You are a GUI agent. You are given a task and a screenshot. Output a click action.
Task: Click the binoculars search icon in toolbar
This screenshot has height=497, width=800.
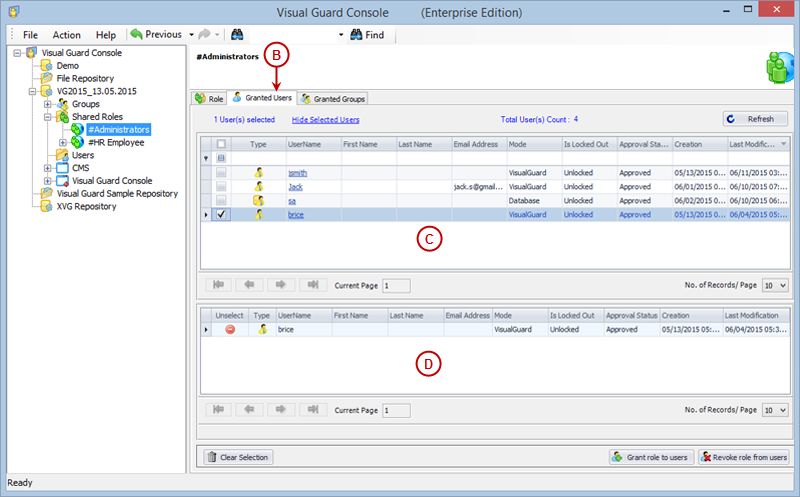[x=237, y=35]
